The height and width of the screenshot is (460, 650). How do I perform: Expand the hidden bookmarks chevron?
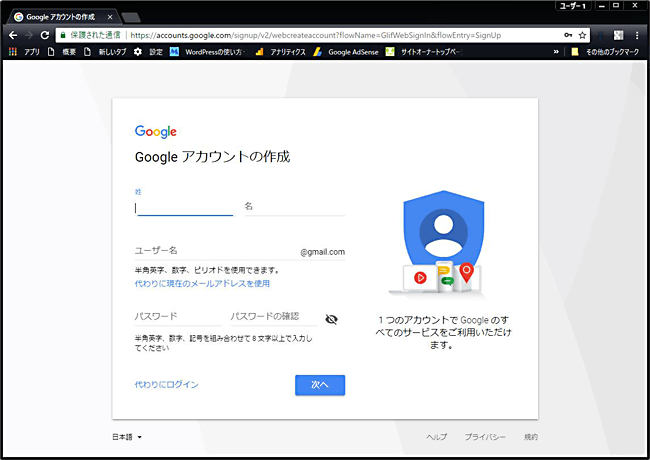(556, 52)
